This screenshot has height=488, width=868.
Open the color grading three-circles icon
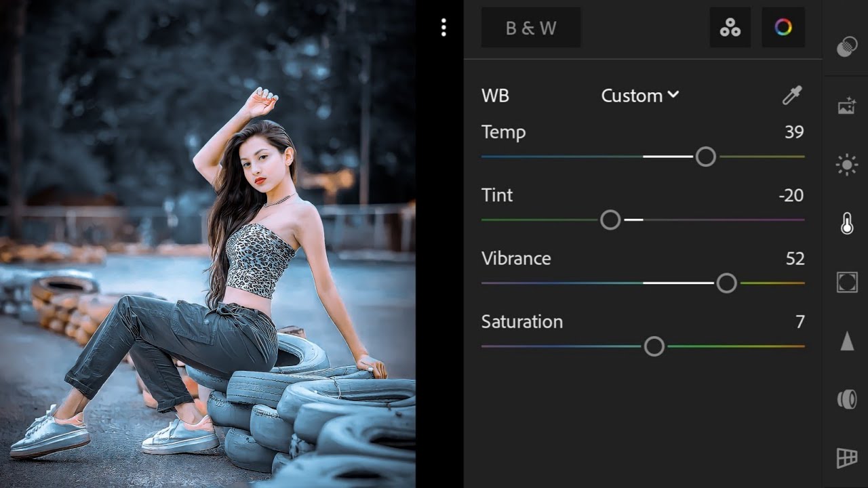pos(730,28)
